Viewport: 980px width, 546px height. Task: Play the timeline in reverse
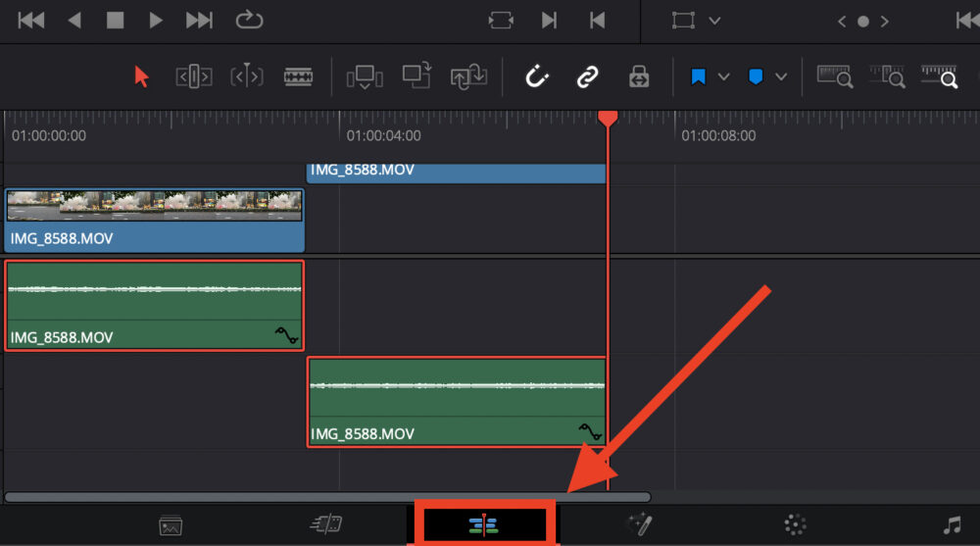coord(74,20)
